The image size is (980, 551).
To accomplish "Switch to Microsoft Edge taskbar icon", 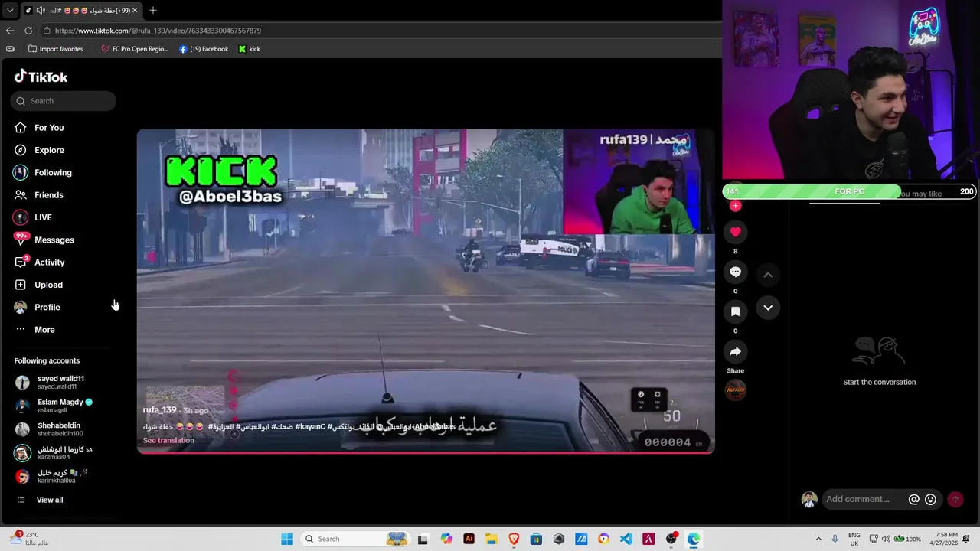I will (694, 539).
